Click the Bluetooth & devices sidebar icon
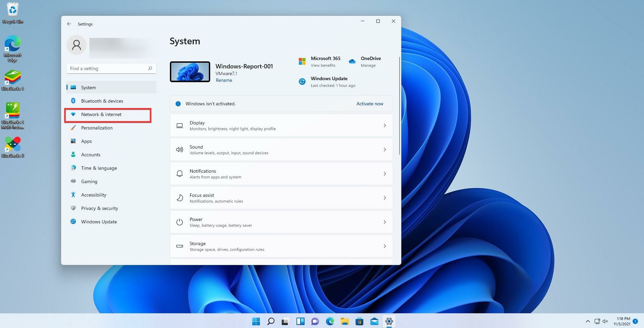The image size is (644, 328). point(73,101)
